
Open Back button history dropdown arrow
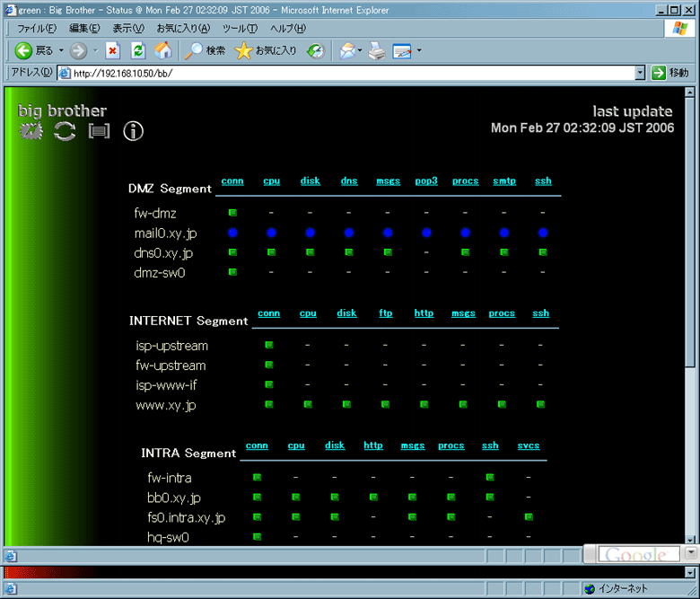pyautogui.click(x=61, y=50)
